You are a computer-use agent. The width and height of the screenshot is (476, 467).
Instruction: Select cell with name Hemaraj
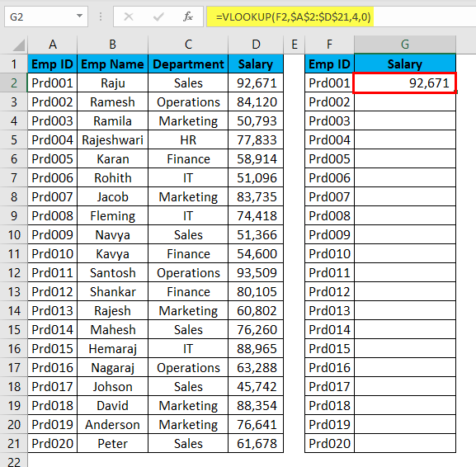(113, 348)
